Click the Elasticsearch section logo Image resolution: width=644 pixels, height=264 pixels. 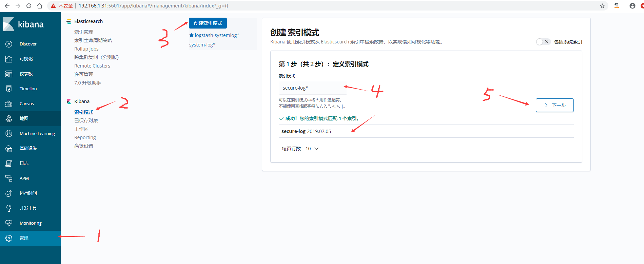[69, 21]
